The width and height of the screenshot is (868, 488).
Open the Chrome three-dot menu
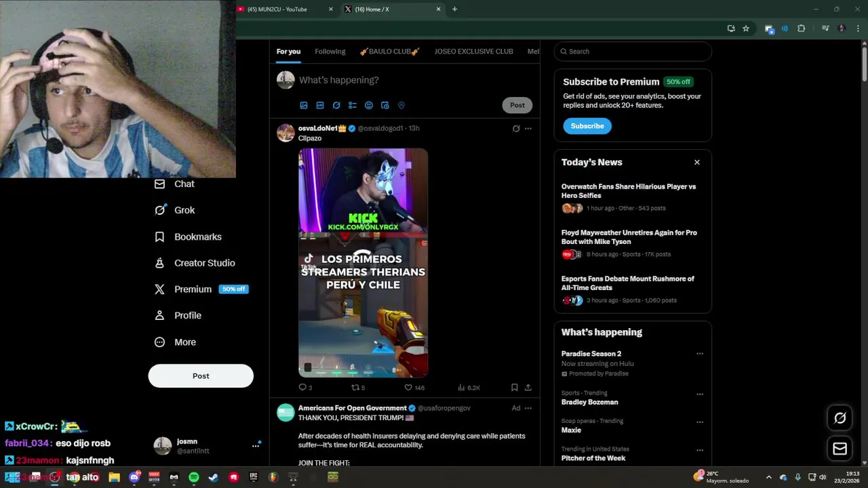pos(858,28)
